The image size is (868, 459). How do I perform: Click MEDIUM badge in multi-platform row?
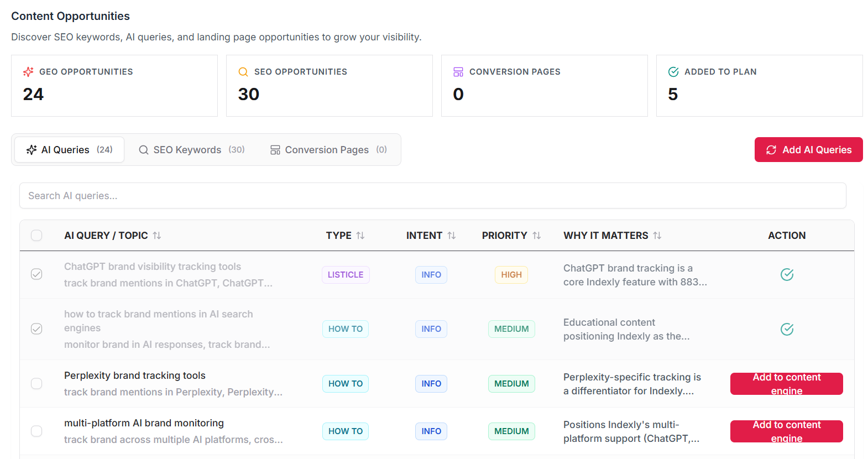[511, 431]
